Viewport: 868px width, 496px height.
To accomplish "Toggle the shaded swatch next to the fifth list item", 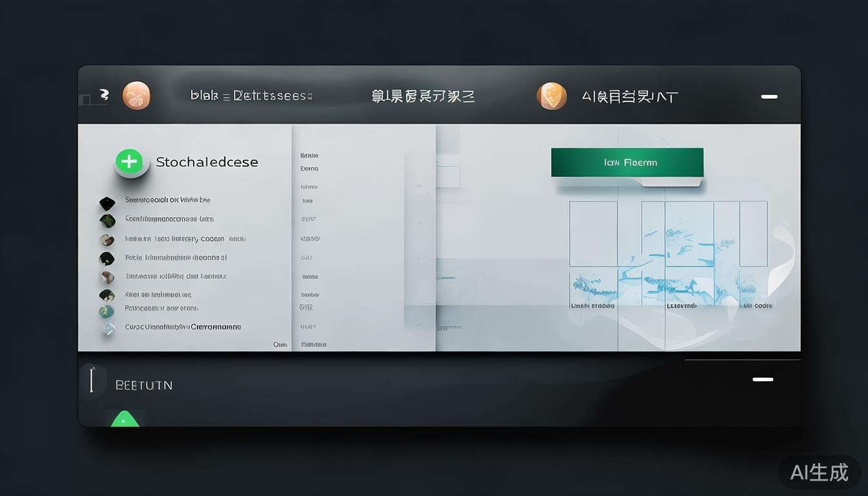I will [107, 276].
